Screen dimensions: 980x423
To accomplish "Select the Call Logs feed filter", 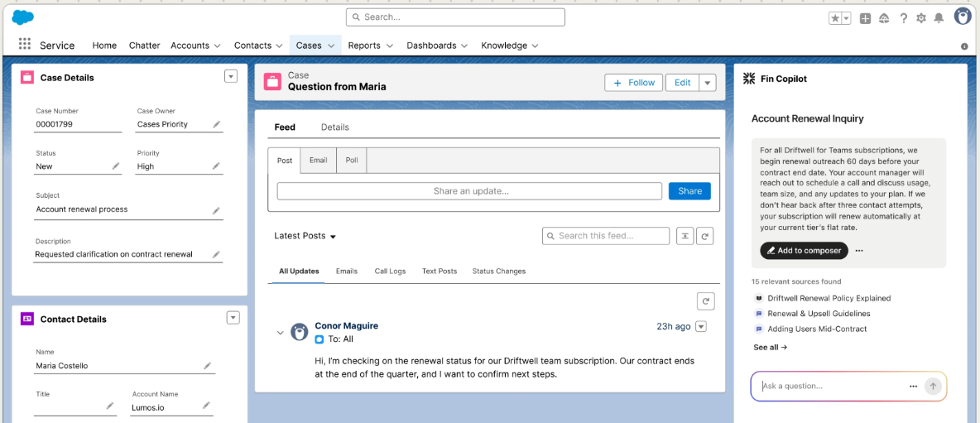I will [x=389, y=271].
